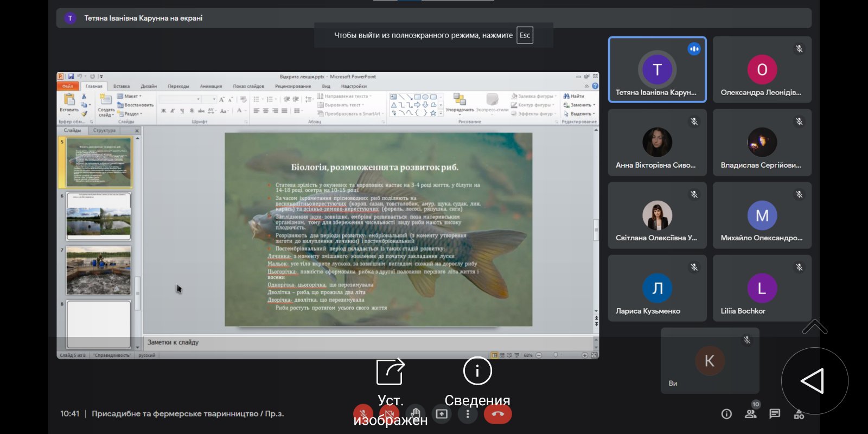
Task: Open the Раздел section dropdown
Action: [130, 113]
